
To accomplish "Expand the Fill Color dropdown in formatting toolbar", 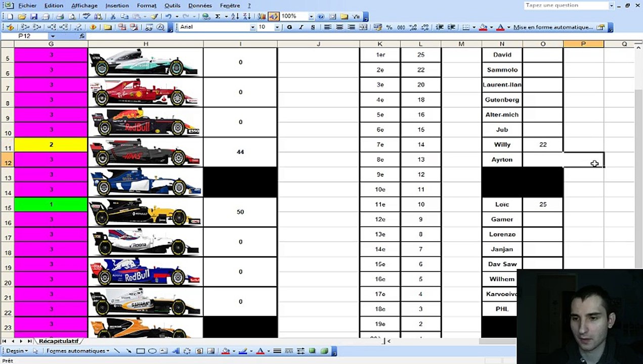I will click(x=491, y=27).
